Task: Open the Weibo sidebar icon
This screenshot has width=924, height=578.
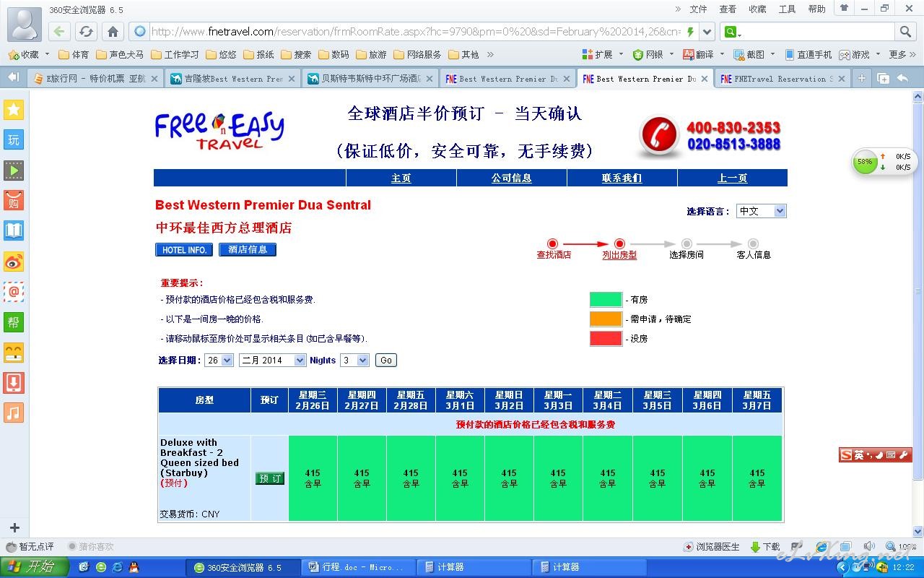Action: click(x=14, y=261)
